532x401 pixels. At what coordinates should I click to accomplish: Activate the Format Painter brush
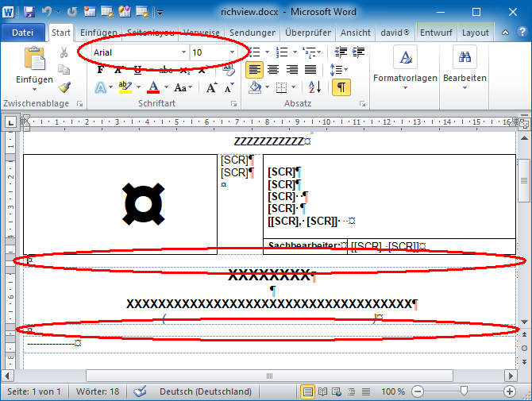(64, 87)
